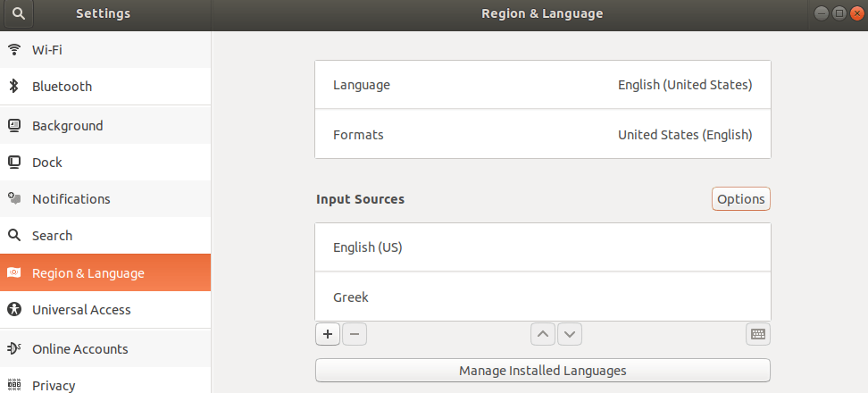Add a new input source
868x393 pixels.
click(x=328, y=334)
